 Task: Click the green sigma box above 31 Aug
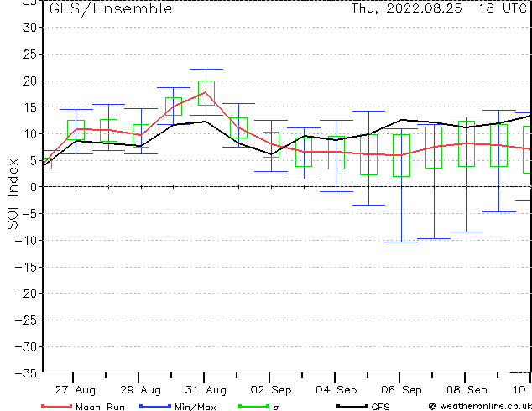tap(206, 93)
